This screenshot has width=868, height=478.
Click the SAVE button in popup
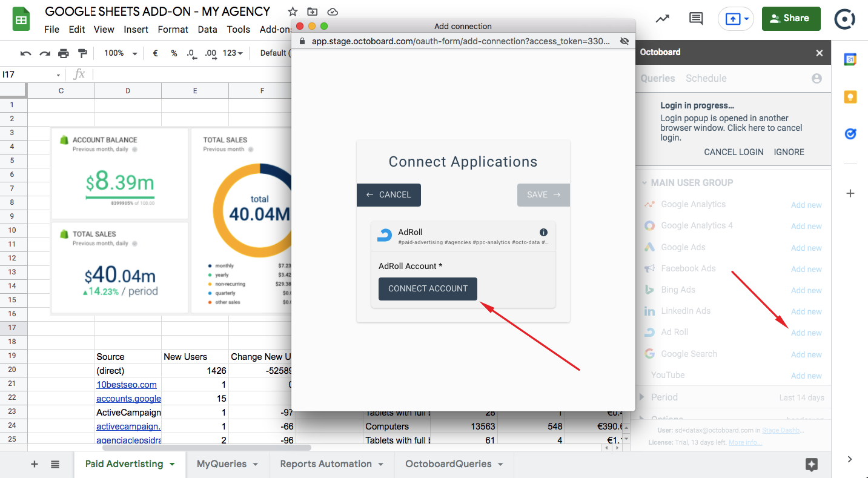[543, 195]
